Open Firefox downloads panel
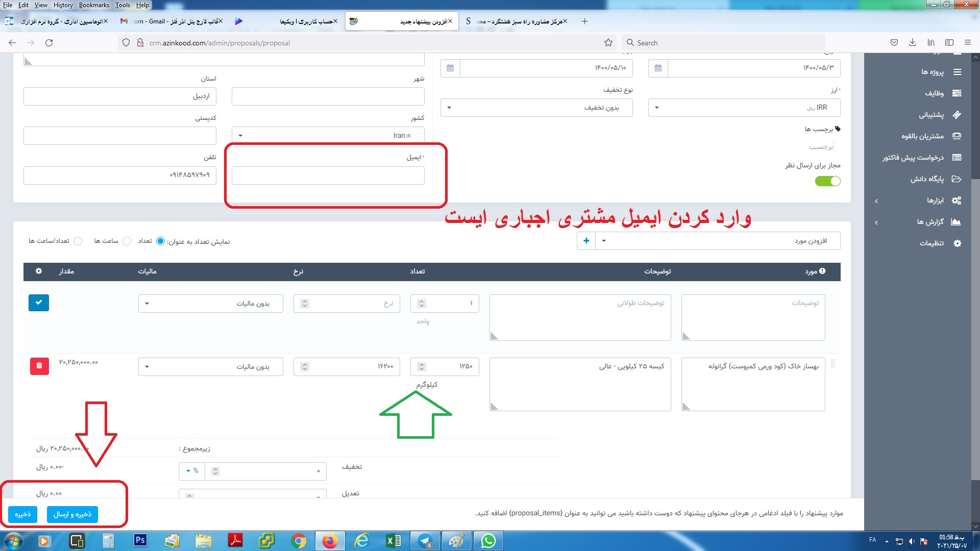The image size is (980, 551). (912, 43)
